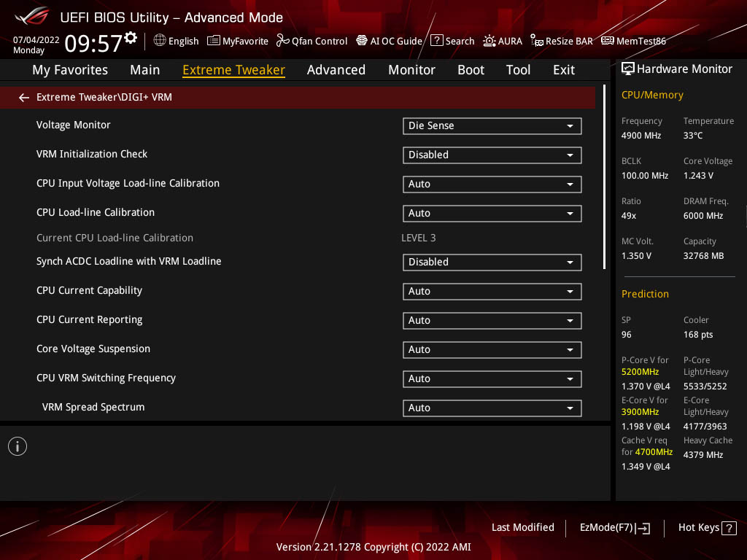The height and width of the screenshot is (560, 747).
Task: Open settings gear next to the clock
Action: pyautogui.click(x=131, y=38)
